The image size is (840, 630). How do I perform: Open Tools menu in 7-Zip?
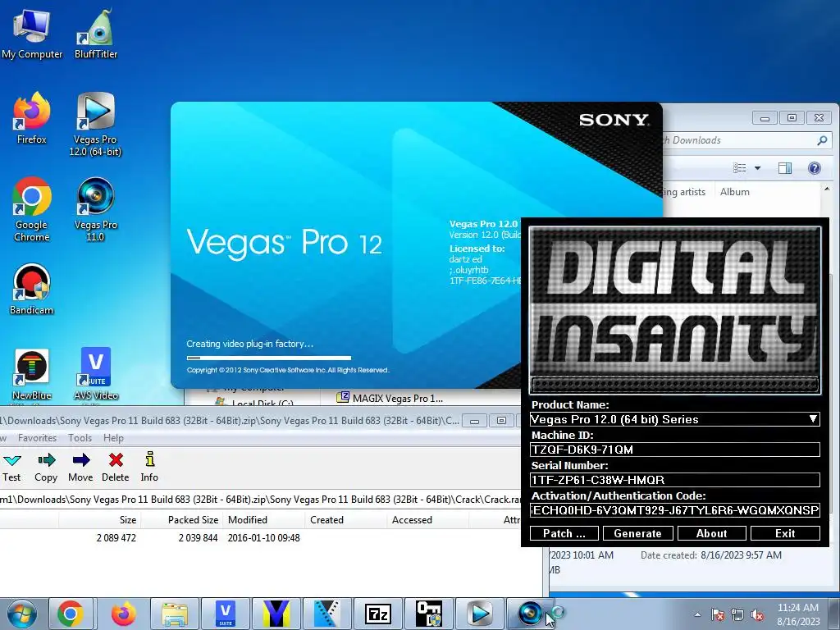[80, 438]
